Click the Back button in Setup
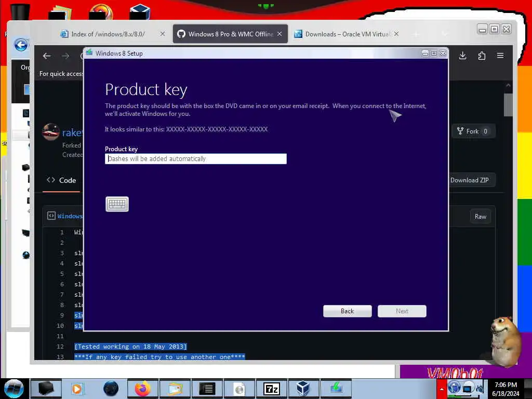This screenshot has width=532, height=399. click(348, 311)
